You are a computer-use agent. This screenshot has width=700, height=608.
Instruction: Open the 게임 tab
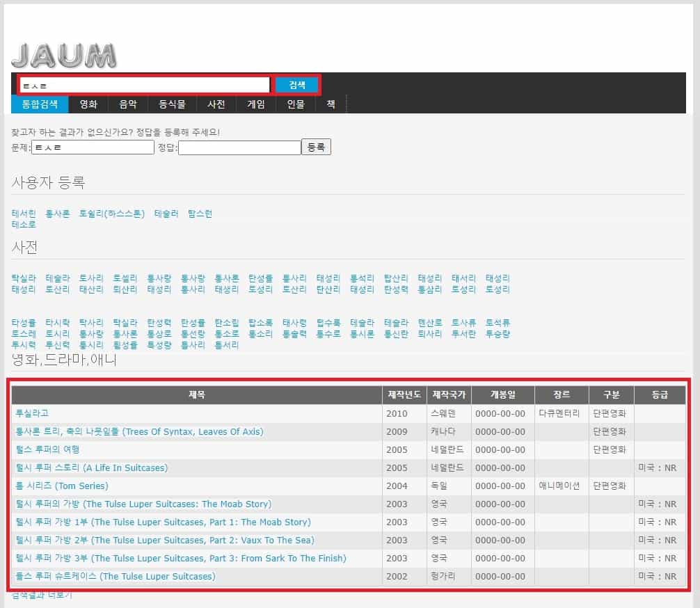256,104
